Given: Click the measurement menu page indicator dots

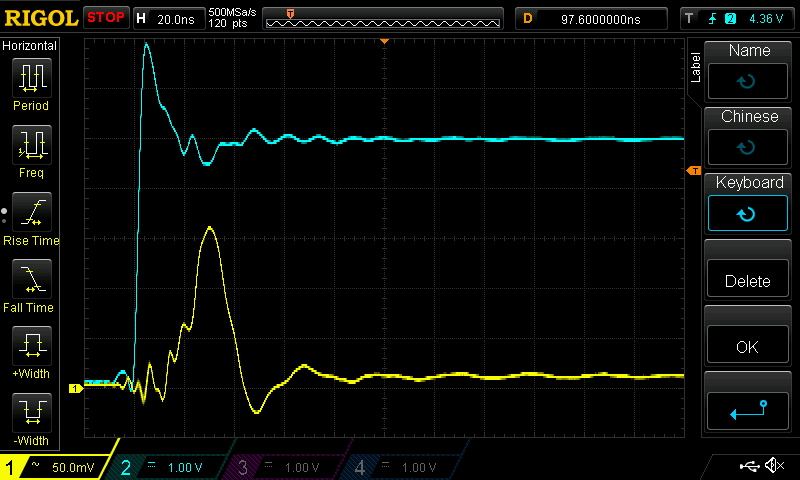Looking at the screenshot, I should (4, 216).
